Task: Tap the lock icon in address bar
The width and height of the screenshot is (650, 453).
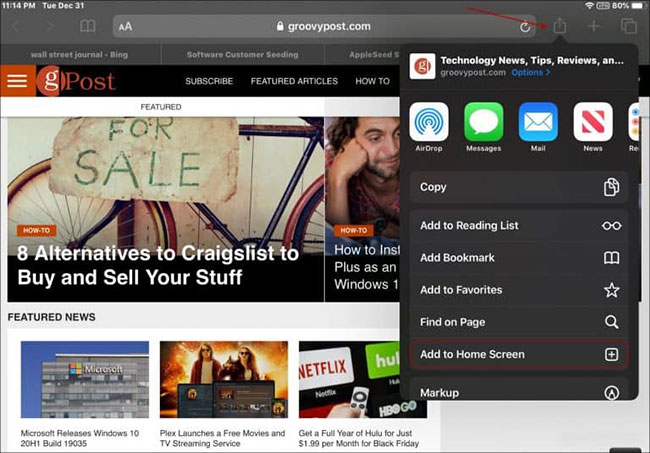Action: pos(280,27)
